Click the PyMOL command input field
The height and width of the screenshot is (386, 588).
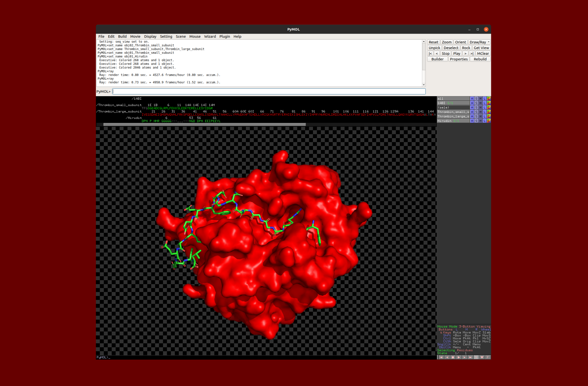269,91
